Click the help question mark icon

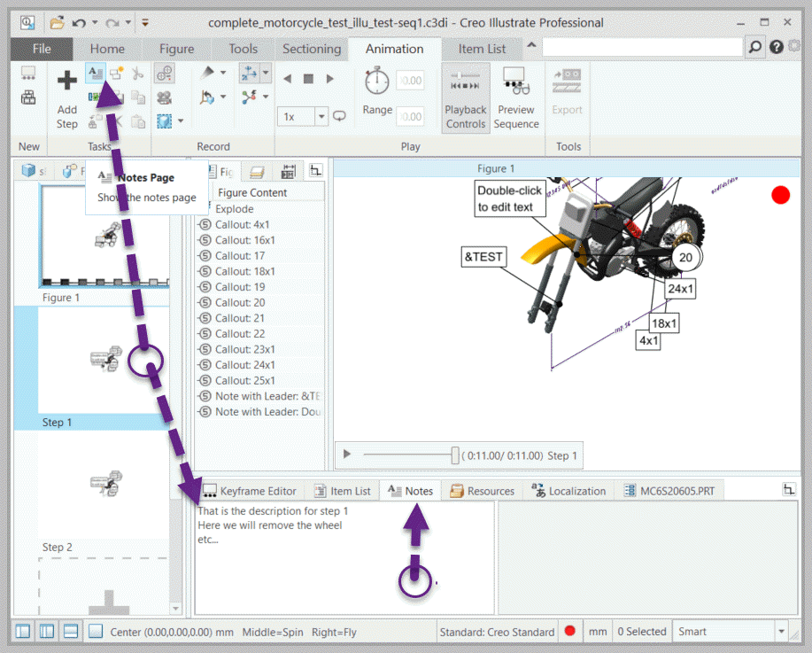coord(777,48)
